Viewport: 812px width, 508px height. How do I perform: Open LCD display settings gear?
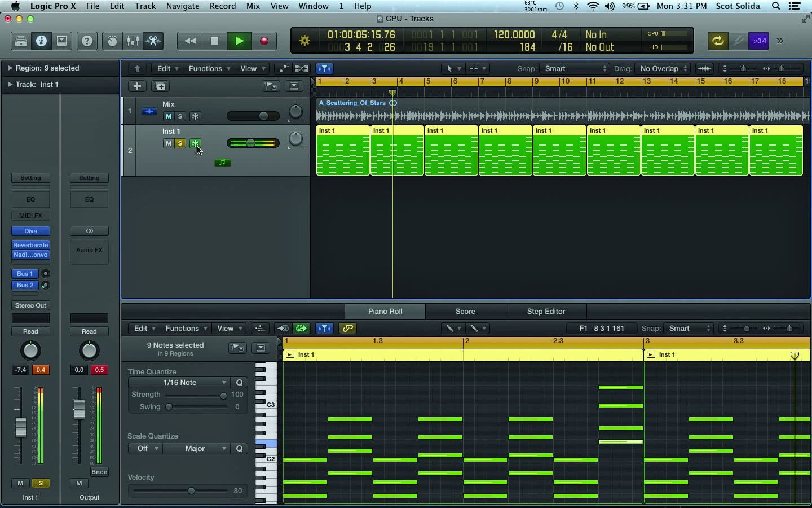click(304, 41)
